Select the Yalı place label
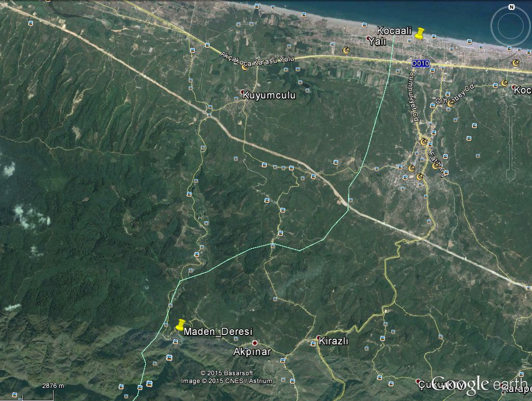532x401 pixels. 376,42
